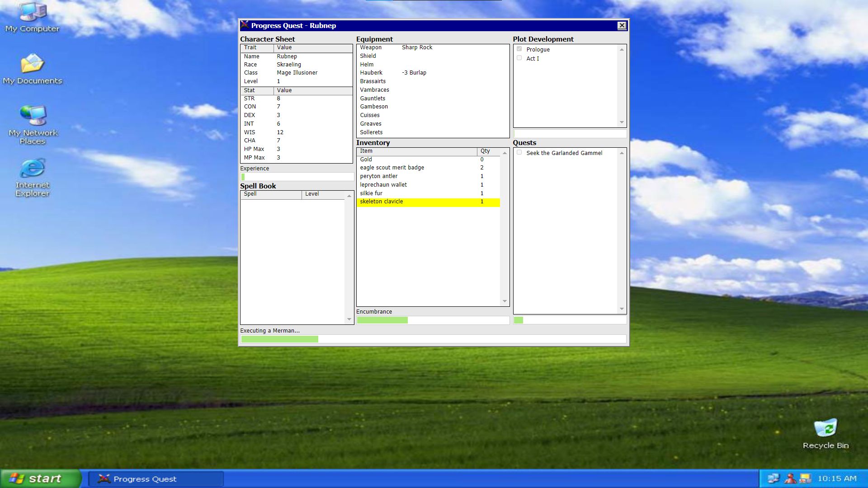Click the Inventory Qty column header
Viewport: 868px width, 488px height.
click(488, 151)
